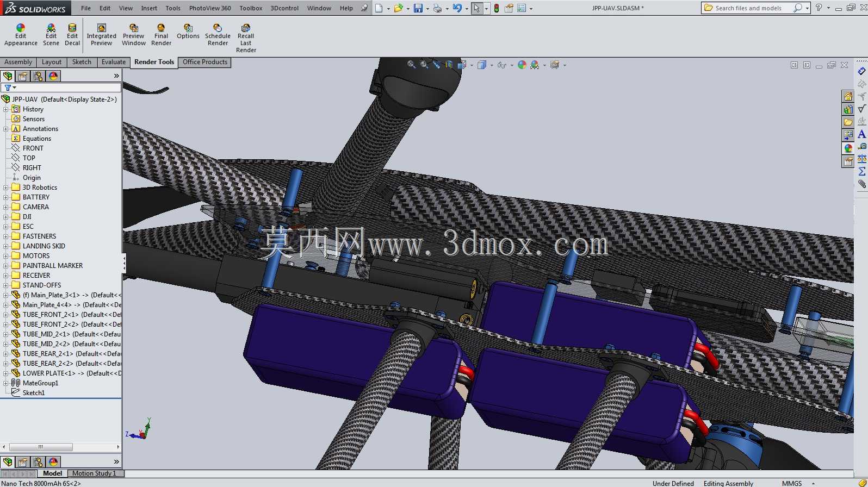Open the Help question mark dropdown arrow
This screenshot has width=868, height=487.
828,8
